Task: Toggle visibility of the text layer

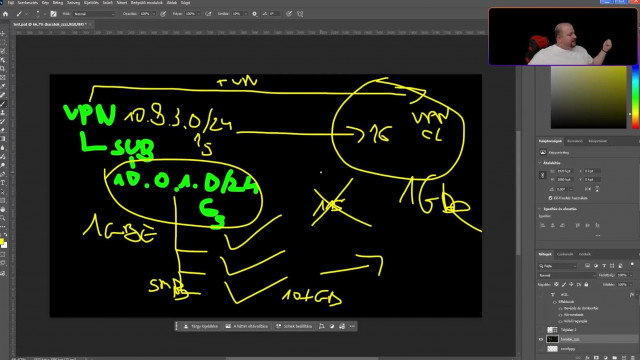Action: click(541, 294)
